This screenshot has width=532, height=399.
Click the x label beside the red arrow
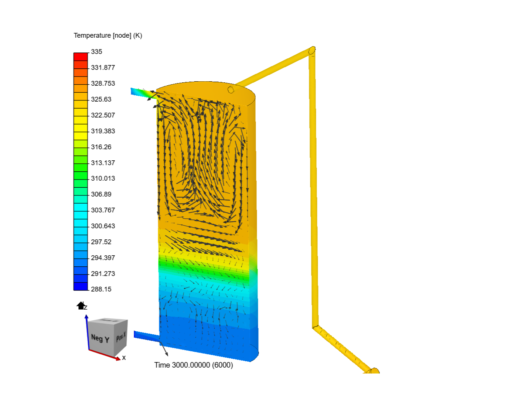pos(124,357)
